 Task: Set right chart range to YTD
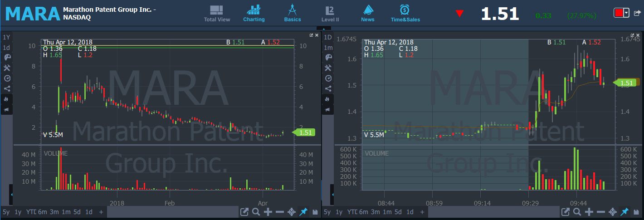352,212
